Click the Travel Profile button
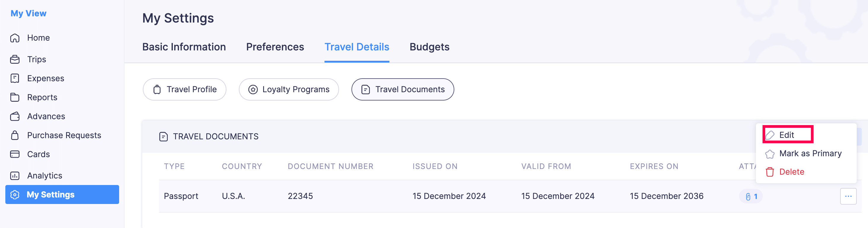Viewport: 868px width, 228px height. (x=184, y=89)
